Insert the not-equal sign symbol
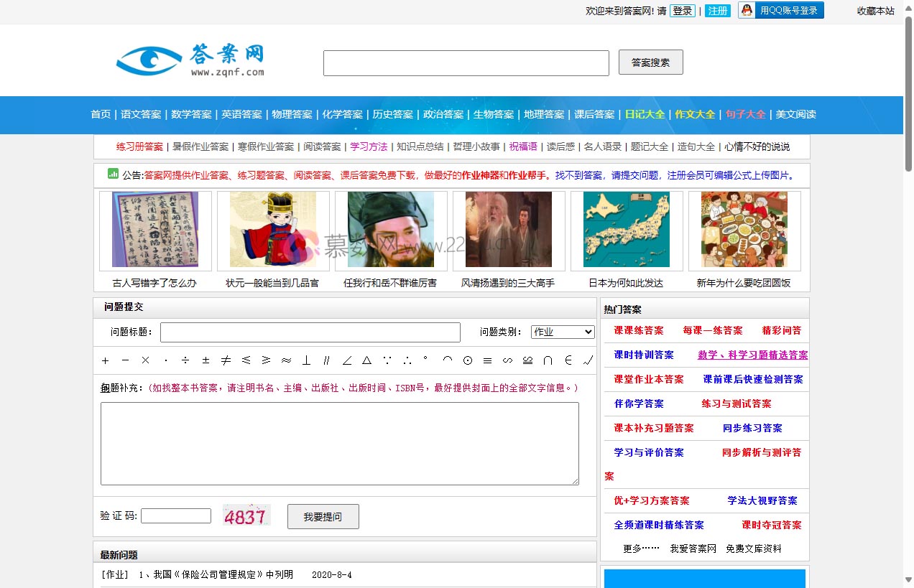 pos(223,360)
